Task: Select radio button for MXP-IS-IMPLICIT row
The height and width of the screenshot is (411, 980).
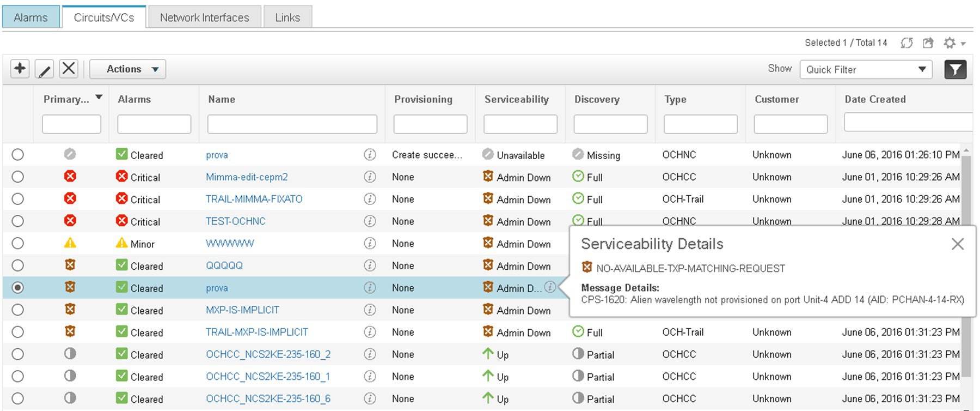Action: click(18, 310)
